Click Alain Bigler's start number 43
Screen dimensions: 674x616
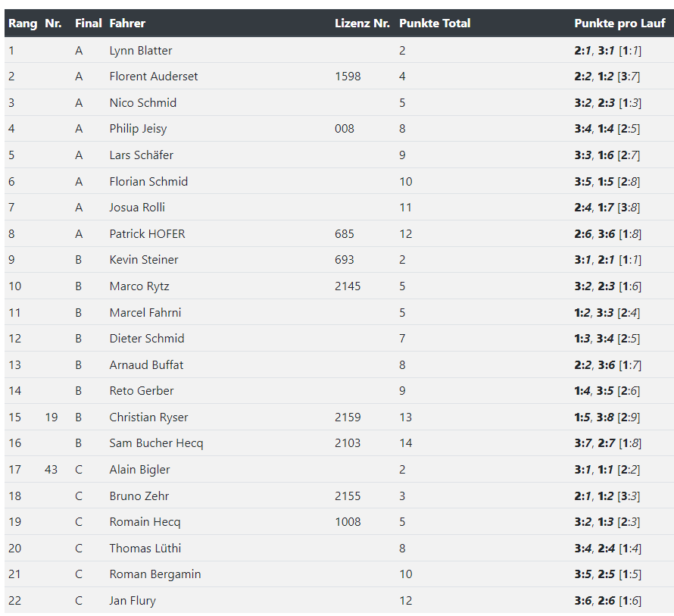coord(51,470)
